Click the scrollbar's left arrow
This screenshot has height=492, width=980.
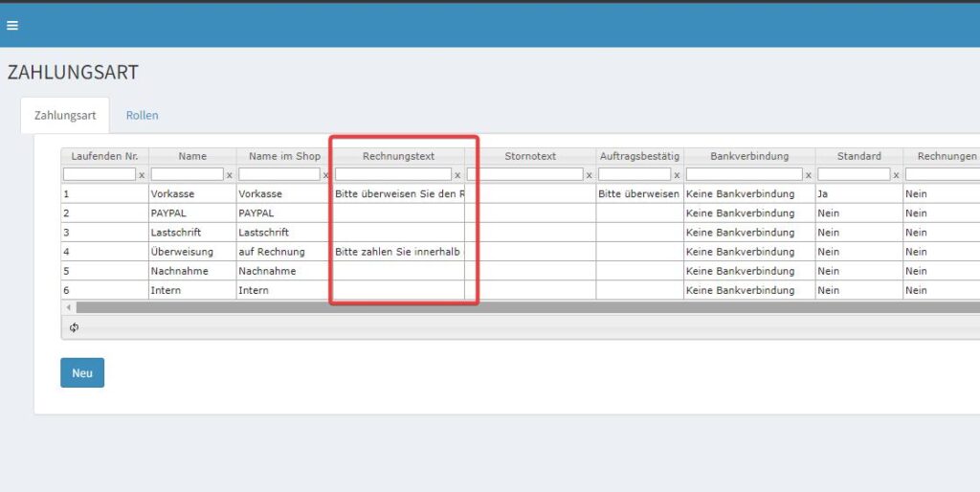click(67, 307)
